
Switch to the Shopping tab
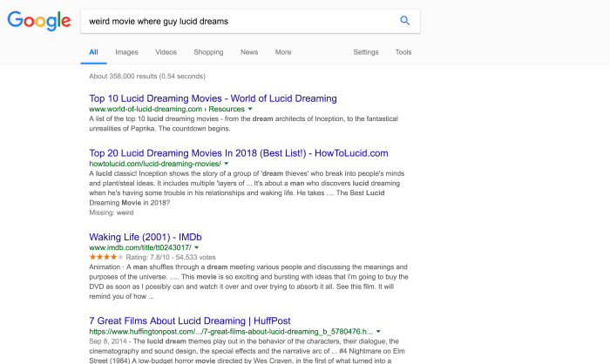(208, 52)
